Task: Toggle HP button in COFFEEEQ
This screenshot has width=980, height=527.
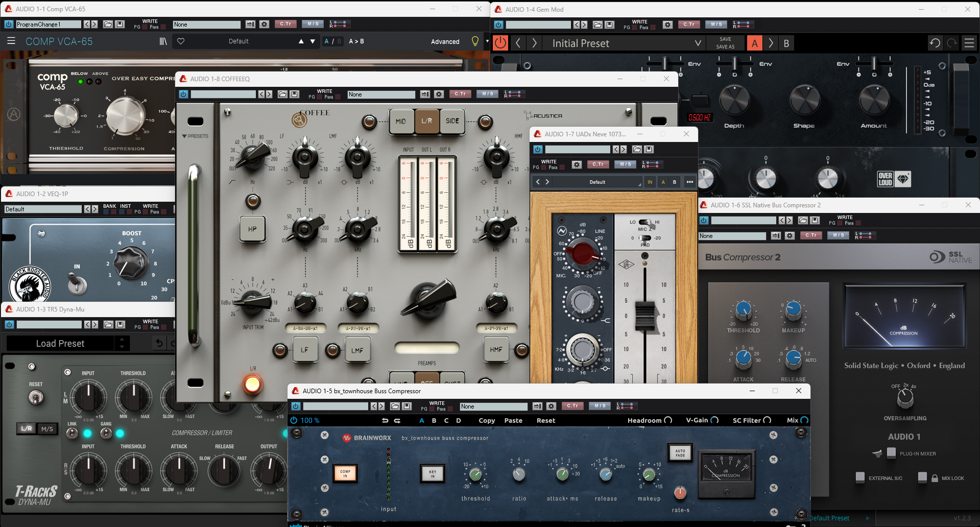Action: point(252,229)
